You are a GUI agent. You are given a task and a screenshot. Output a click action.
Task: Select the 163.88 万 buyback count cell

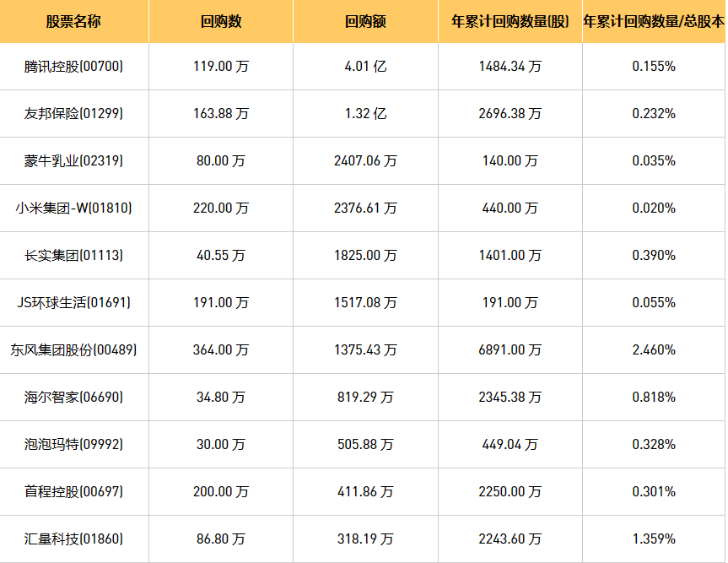[221, 113]
